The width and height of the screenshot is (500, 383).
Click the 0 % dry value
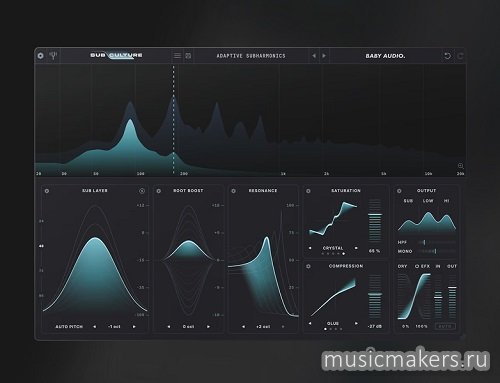[x=405, y=326]
